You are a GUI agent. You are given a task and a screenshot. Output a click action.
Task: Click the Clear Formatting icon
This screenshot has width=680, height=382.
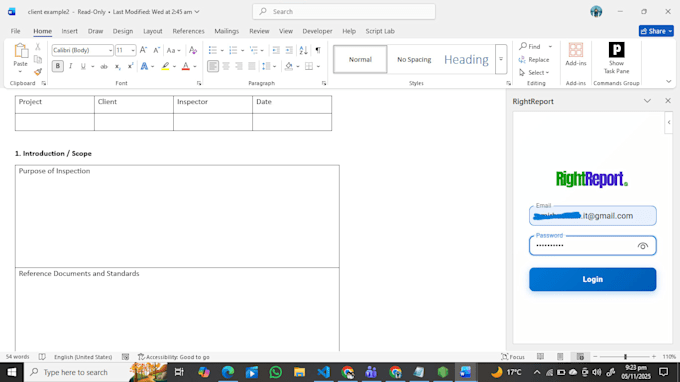point(193,50)
